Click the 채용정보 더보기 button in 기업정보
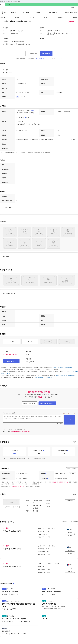 point(70,501)
